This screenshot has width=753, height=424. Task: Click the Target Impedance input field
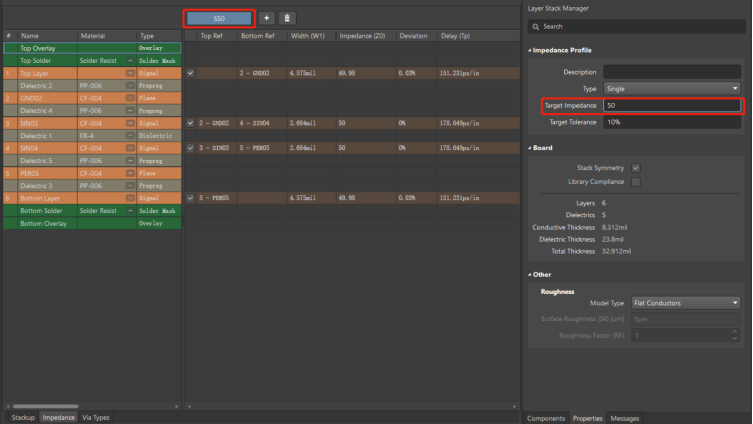coord(672,105)
